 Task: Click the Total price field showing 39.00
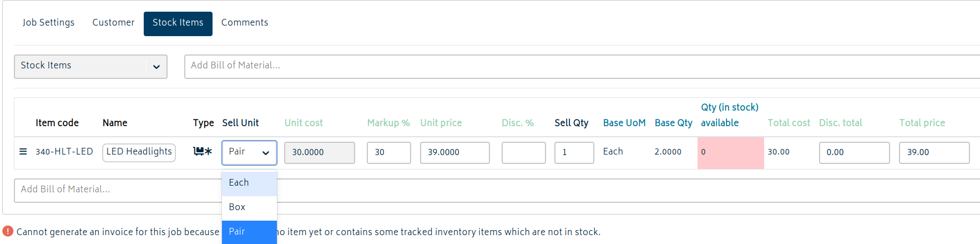click(934, 152)
